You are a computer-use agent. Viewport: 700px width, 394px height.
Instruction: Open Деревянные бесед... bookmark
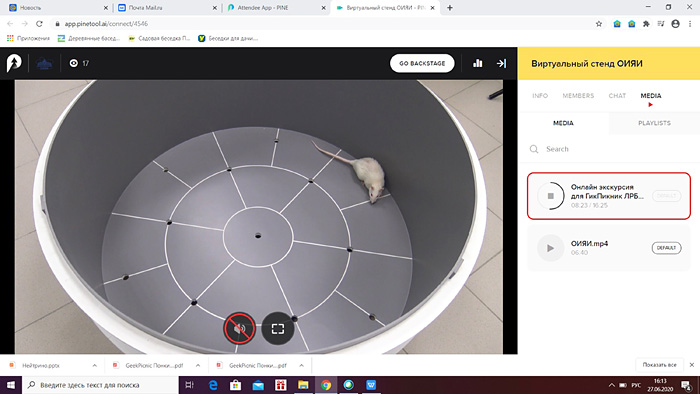point(88,38)
